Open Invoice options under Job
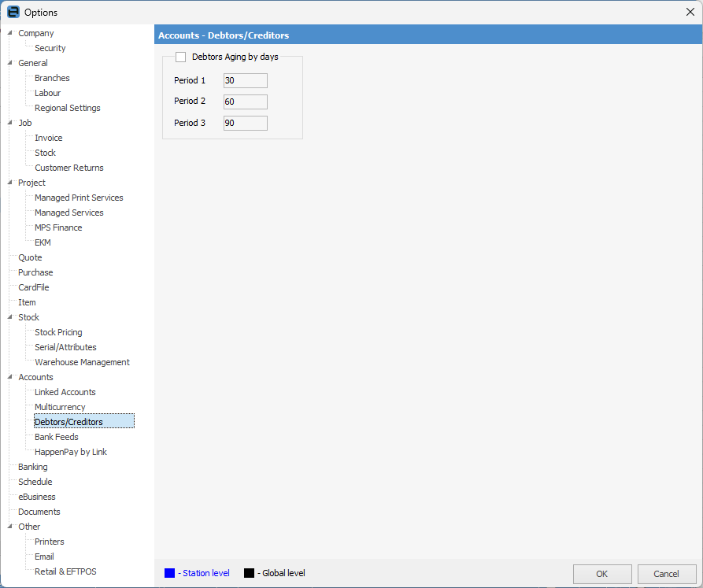This screenshot has width=703, height=588. click(x=49, y=138)
